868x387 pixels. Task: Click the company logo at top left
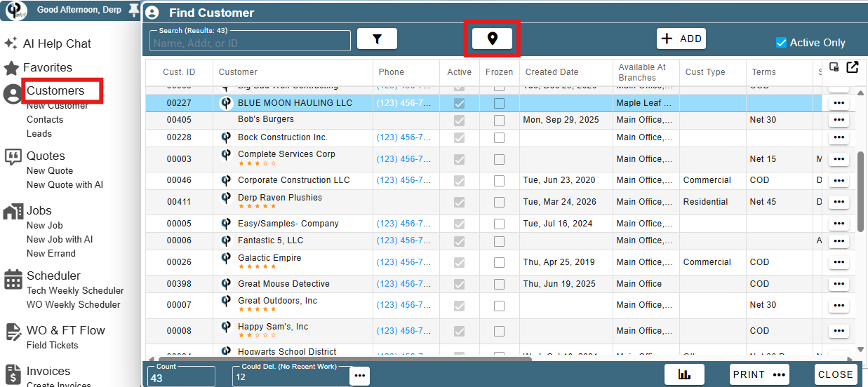(17, 10)
